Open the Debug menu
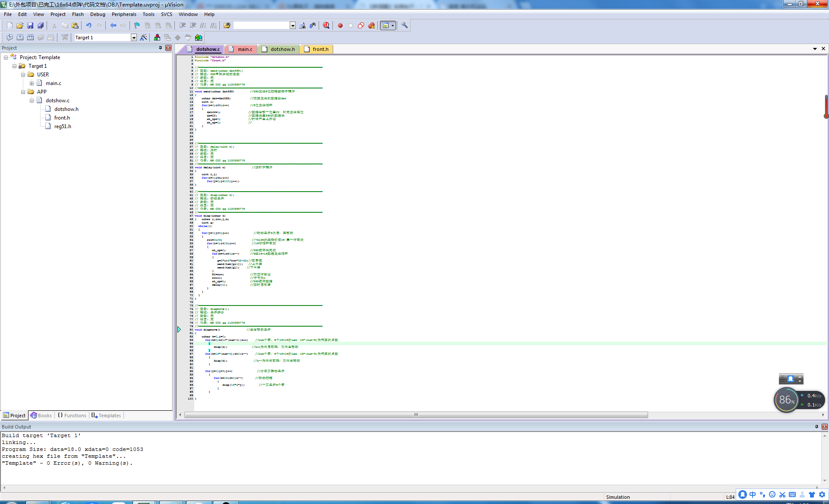 (98, 14)
